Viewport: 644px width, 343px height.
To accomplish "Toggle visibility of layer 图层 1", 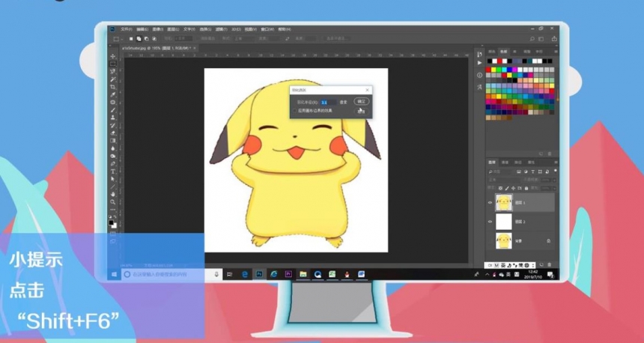I will point(490,202).
